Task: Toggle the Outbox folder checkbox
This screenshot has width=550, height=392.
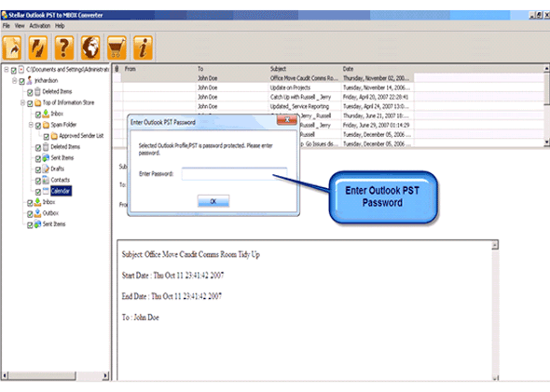Action: 30,214
